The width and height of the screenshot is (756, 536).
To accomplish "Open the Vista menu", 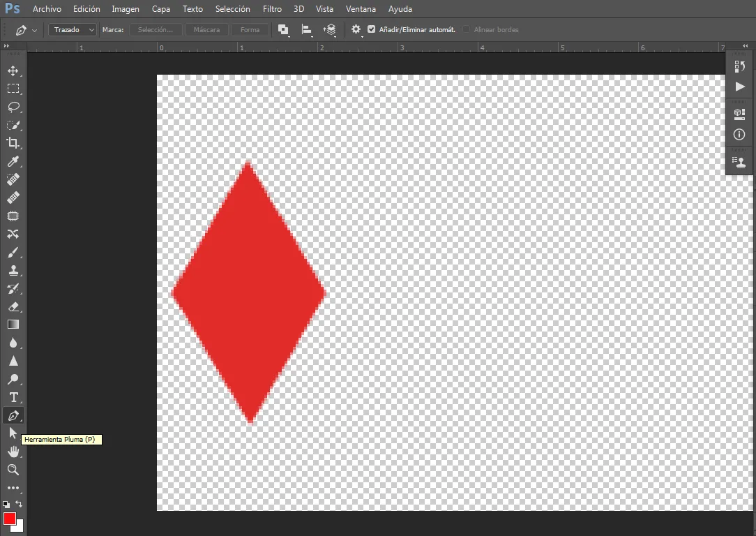I will [324, 8].
